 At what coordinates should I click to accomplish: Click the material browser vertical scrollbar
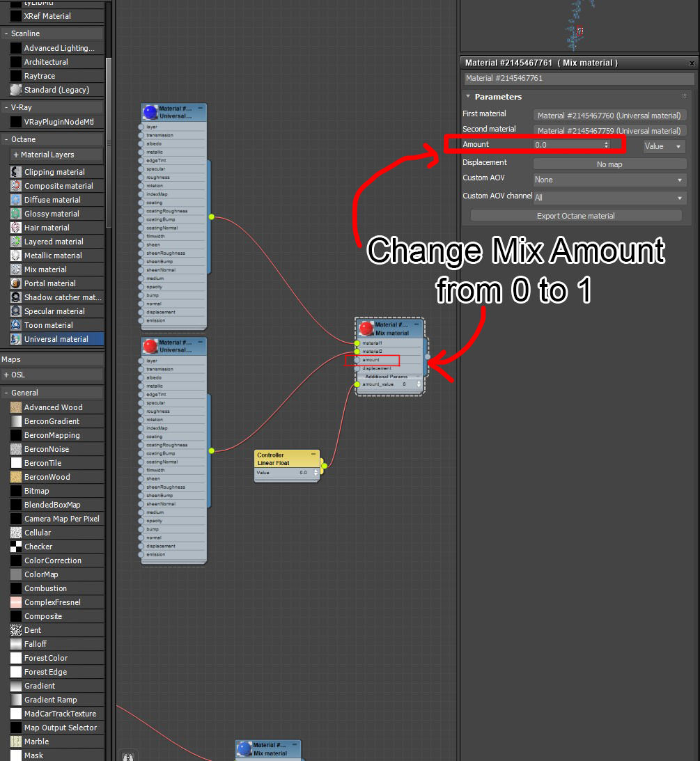point(109,142)
